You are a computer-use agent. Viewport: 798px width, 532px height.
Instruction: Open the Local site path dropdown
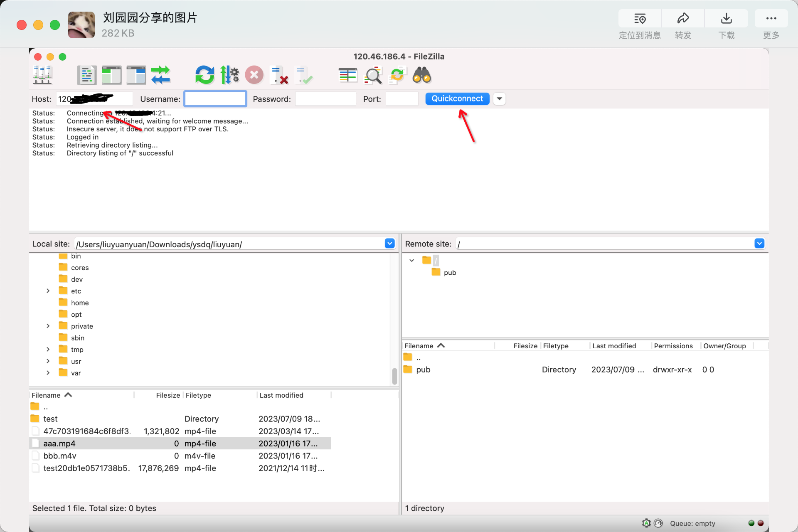coord(389,244)
